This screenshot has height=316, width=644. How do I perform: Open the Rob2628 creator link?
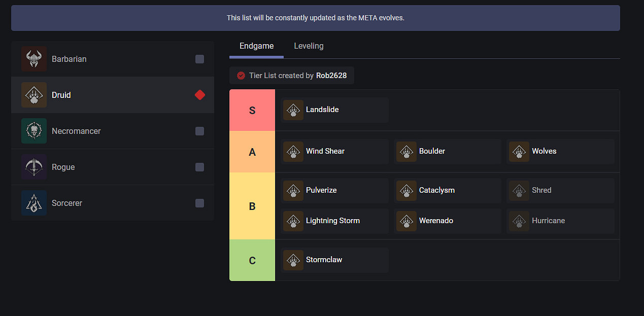tap(331, 76)
